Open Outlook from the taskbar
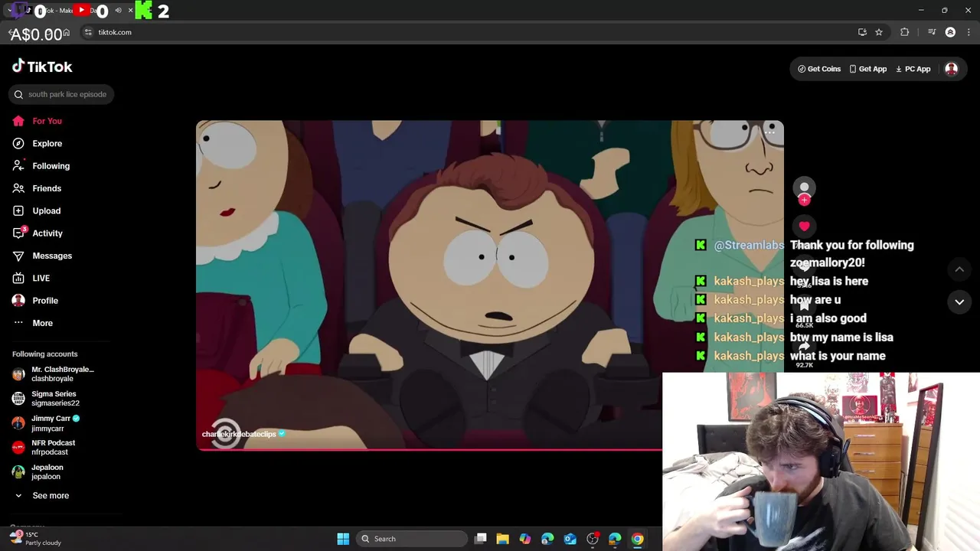 pos(570,539)
